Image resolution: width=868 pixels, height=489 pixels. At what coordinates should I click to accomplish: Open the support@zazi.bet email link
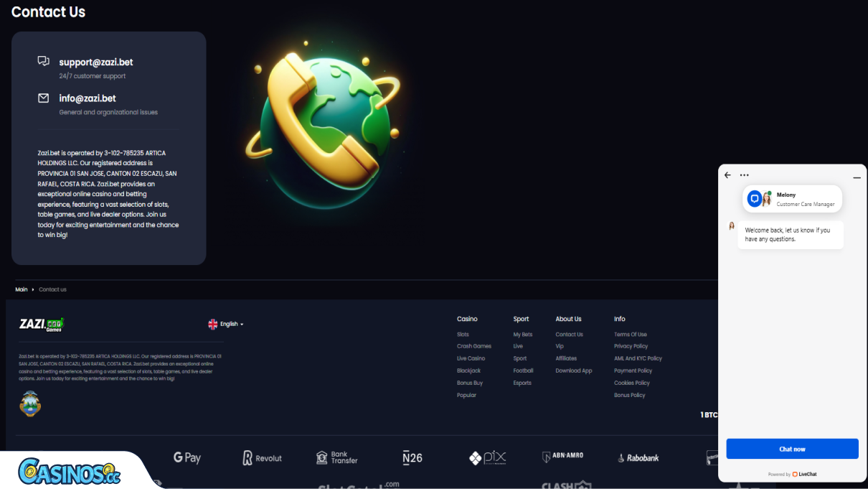(x=96, y=62)
